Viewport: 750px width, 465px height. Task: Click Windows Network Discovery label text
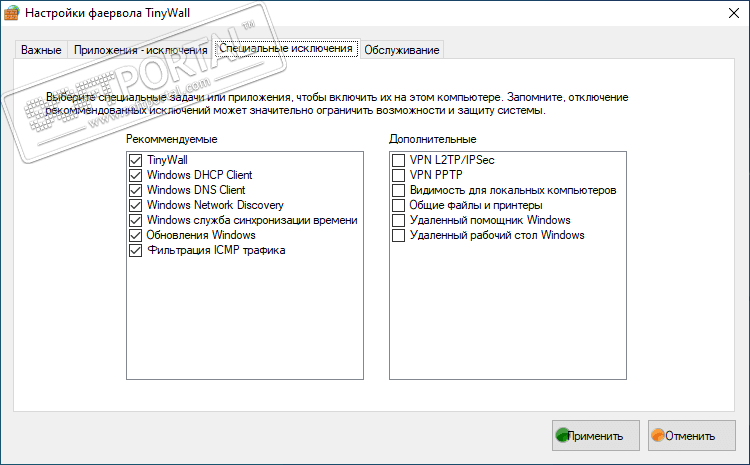(215, 205)
